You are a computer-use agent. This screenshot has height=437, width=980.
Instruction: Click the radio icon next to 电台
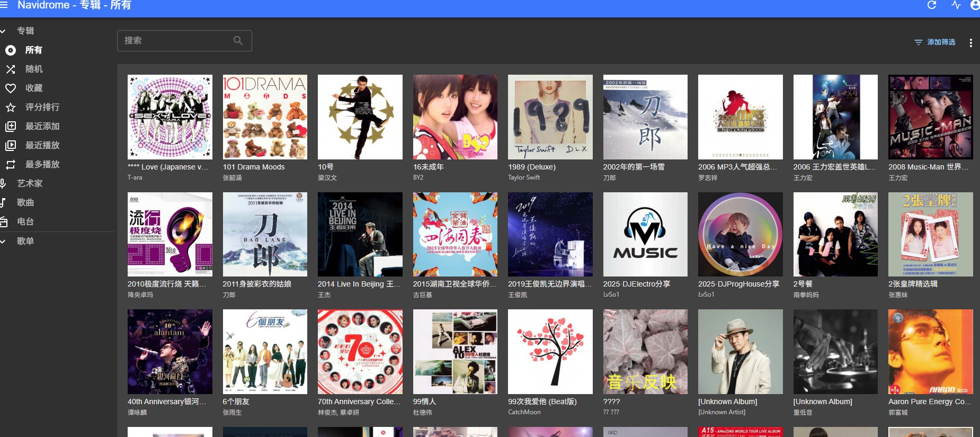click(3, 222)
